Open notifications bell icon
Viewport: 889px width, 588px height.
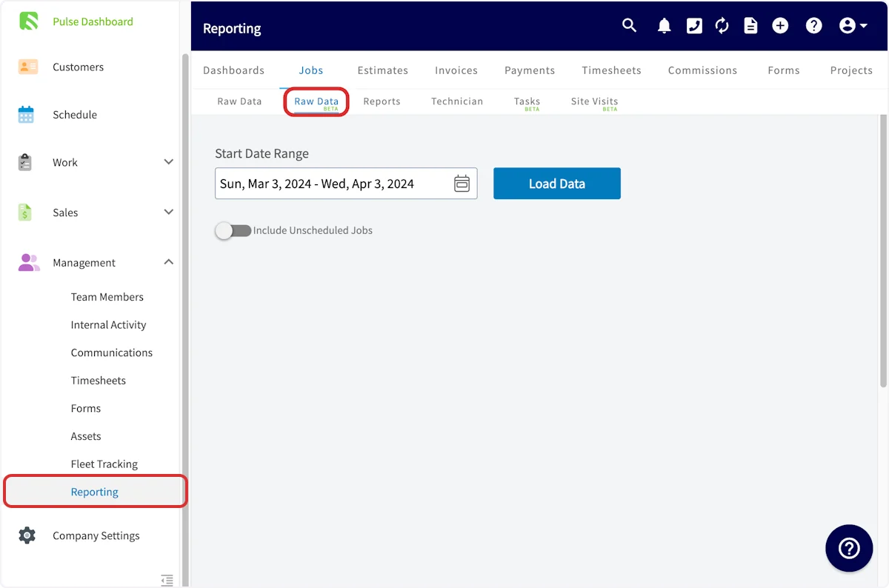coord(665,26)
